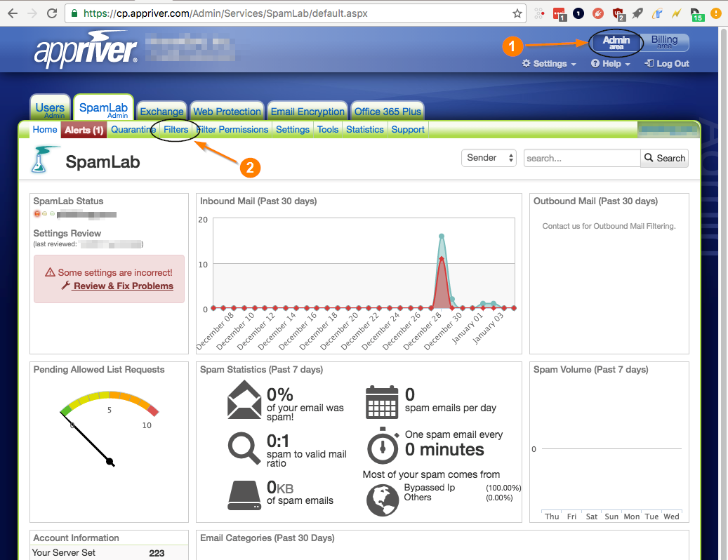Click the browser back arrow
The image size is (728, 560).
pos(13,13)
